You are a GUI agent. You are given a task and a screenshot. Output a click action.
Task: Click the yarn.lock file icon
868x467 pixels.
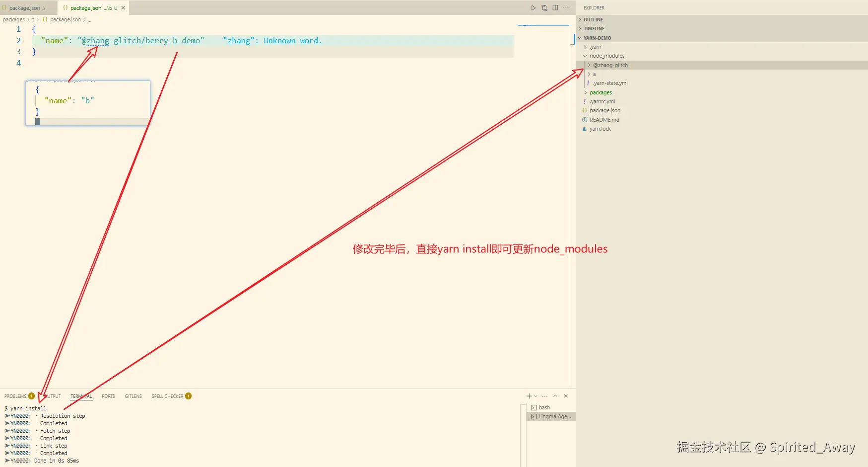coord(585,129)
